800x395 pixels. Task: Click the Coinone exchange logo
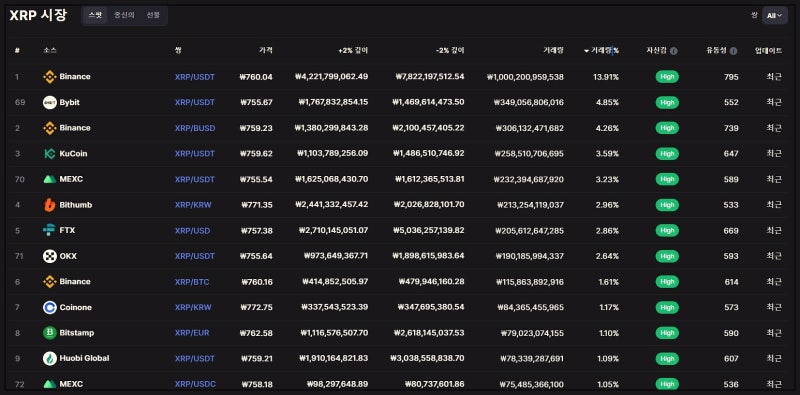pos(49,307)
